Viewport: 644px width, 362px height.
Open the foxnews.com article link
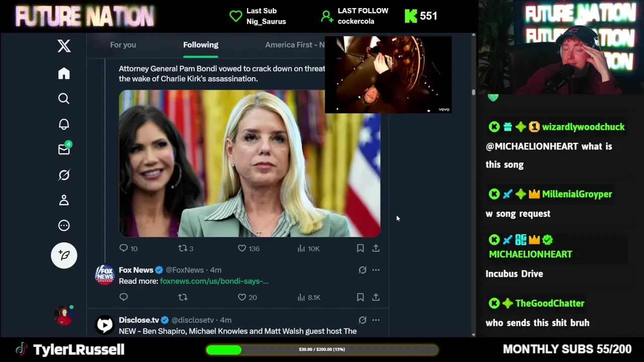click(x=214, y=281)
